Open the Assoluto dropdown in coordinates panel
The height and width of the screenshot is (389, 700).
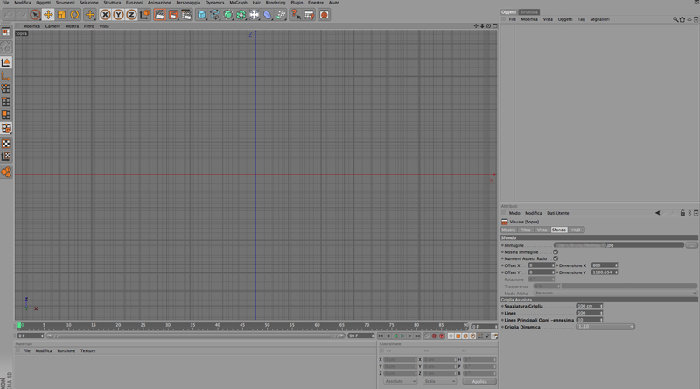pyautogui.click(x=400, y=381)
